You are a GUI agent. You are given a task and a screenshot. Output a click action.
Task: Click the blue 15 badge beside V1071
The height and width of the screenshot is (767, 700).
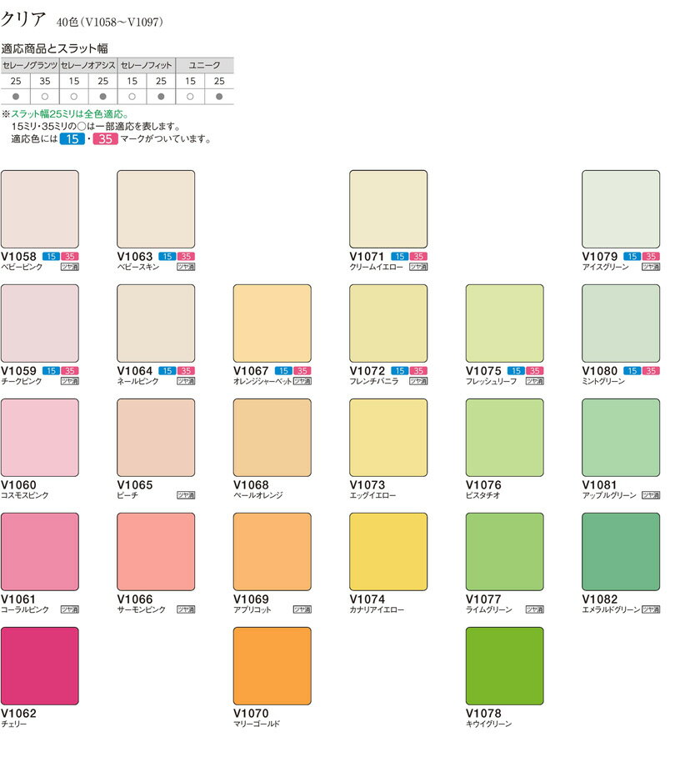click(x=399, y=257)
